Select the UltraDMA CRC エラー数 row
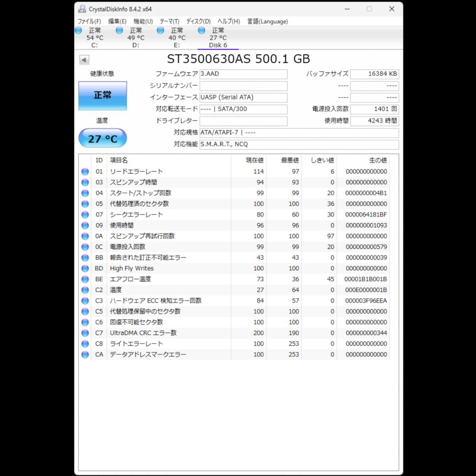Screen dimensions: 476x476 (235, 333)
